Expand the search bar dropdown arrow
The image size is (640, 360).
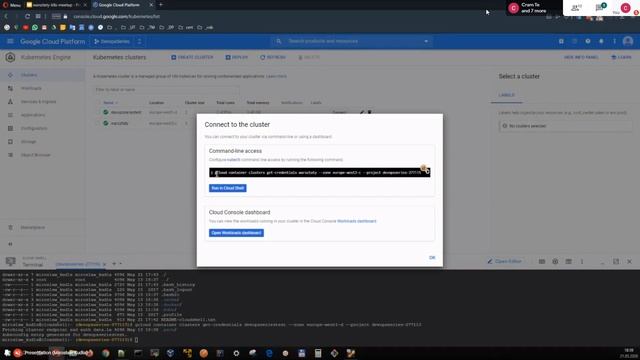pyautogui.click(x=426, y=41)
